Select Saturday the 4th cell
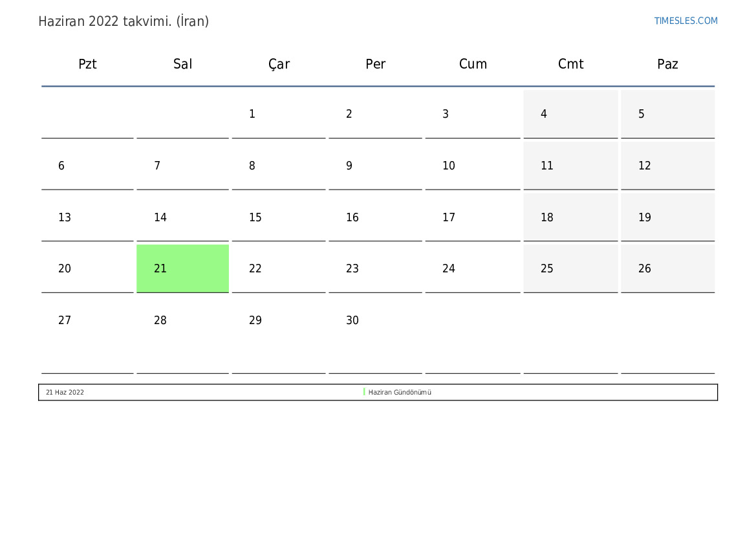This screenshot has width=756, height=535. [570, 115]
